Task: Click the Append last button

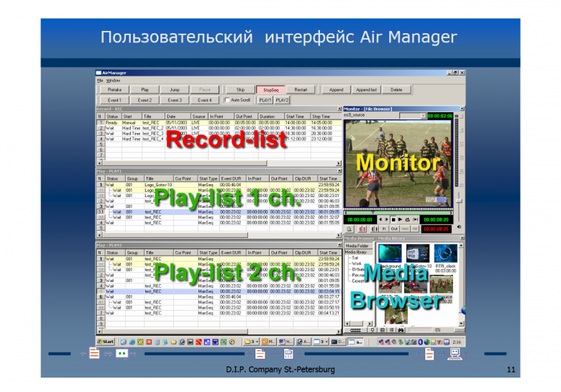Action: click(366, 90)
